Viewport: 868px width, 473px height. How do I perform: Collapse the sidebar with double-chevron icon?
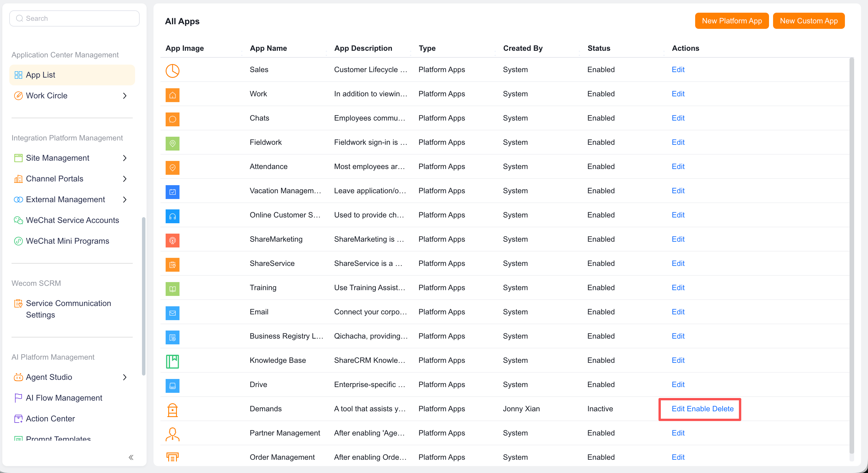pos(131,457)
